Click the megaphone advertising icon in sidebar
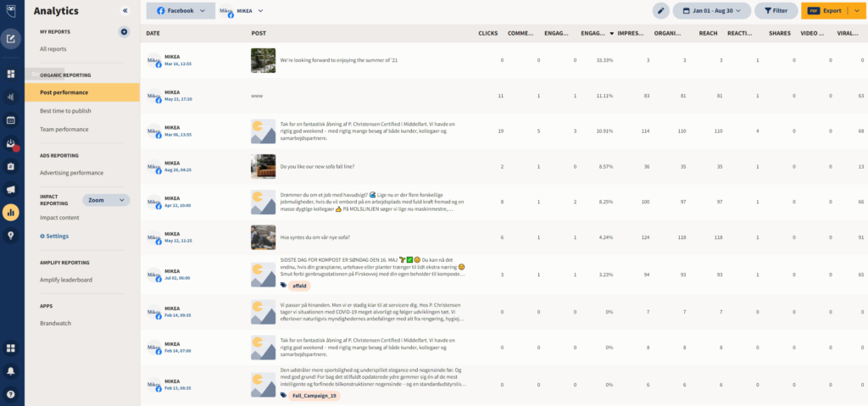 click(x=11, y=189)
